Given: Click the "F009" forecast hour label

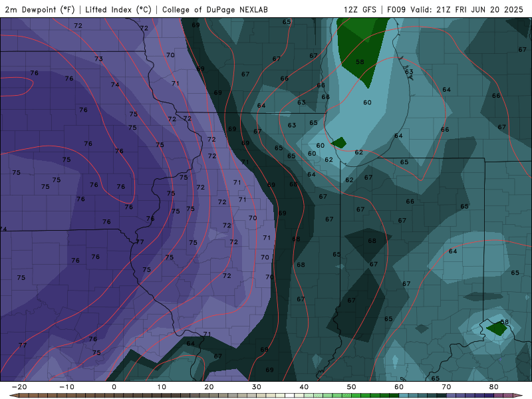Looking at the screenshot, I should pos(396,9).
